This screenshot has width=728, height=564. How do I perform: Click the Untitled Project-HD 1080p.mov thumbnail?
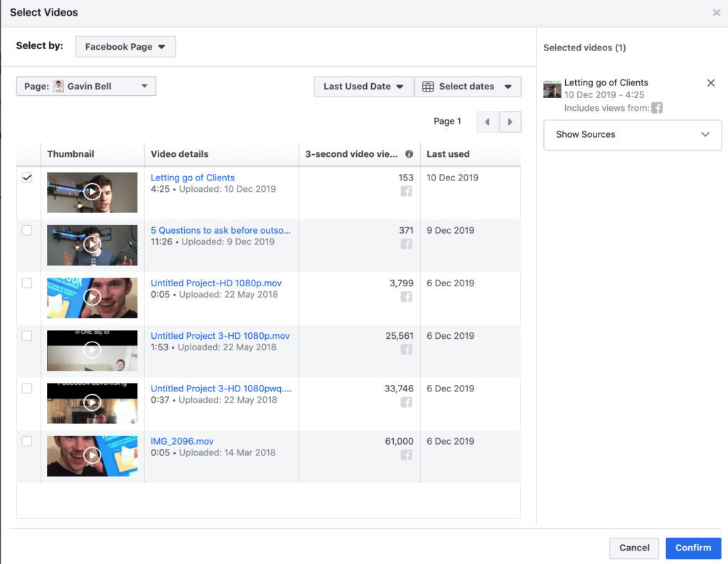click(x=92, y=297)
